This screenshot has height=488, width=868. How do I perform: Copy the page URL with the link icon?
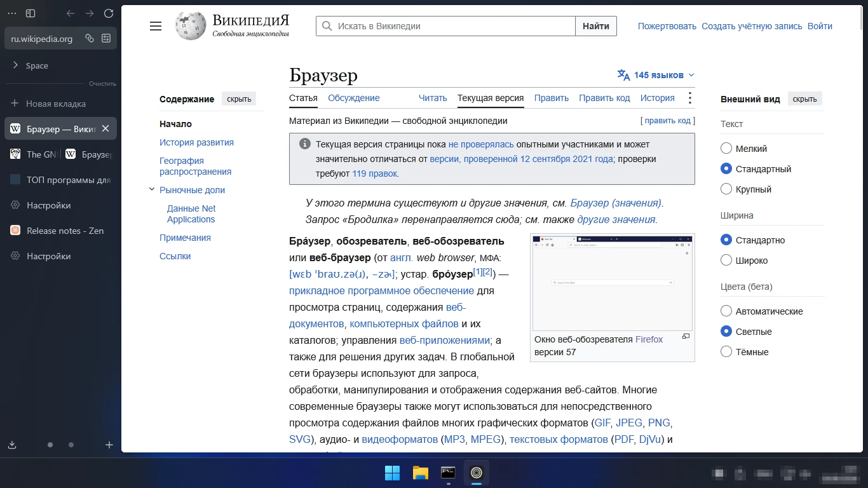[x=90, y=38]
